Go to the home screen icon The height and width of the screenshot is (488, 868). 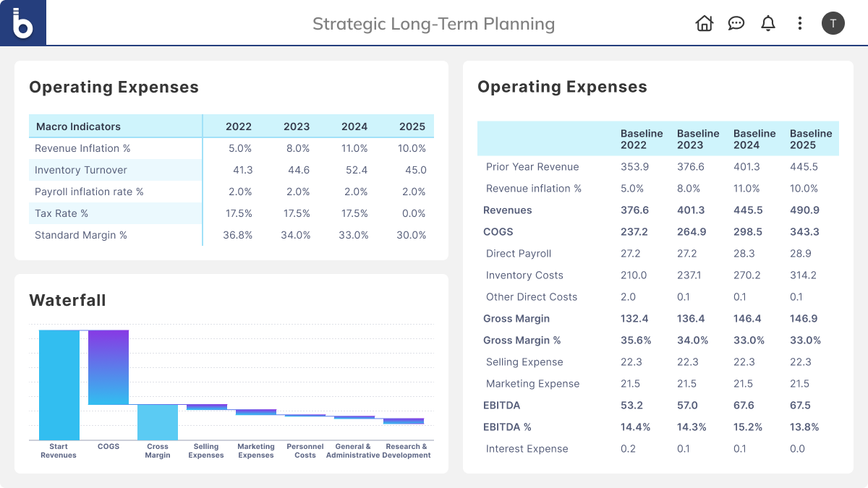[x=704, y=23]
